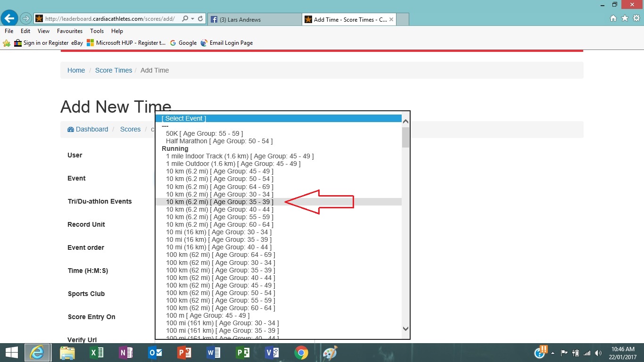Open the Action Center flag icon
644x362 pixels.
[564, 353]
